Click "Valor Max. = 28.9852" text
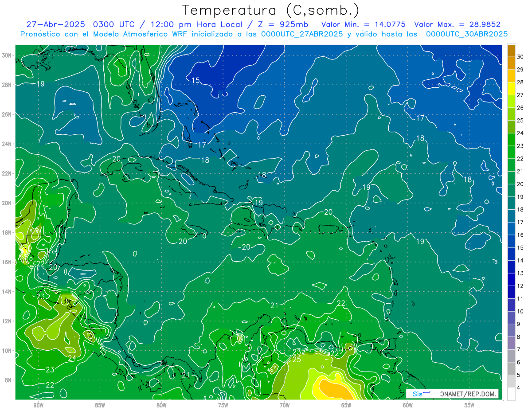532x411 pixels. (x=457, y=24)
